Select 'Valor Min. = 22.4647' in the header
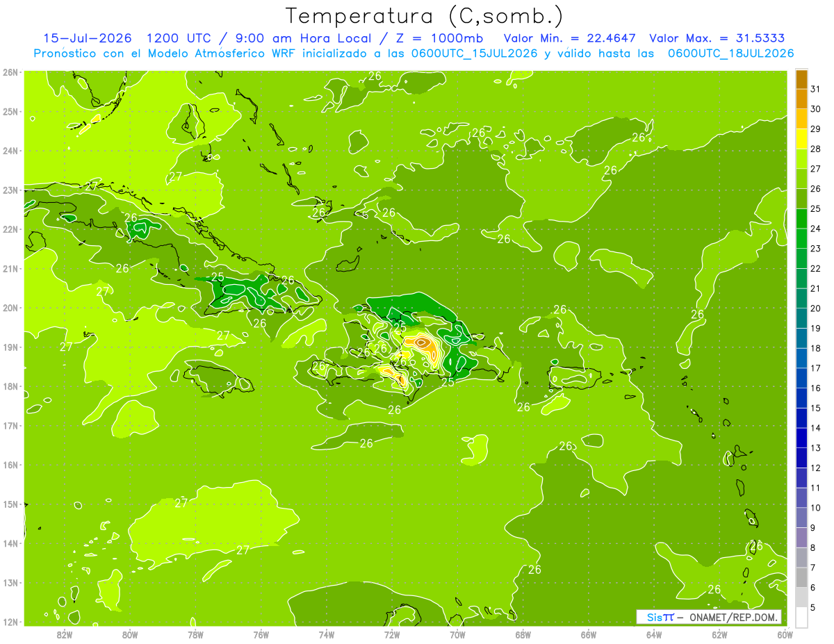The height and width of the screenshot is (644, 834). 570,38
